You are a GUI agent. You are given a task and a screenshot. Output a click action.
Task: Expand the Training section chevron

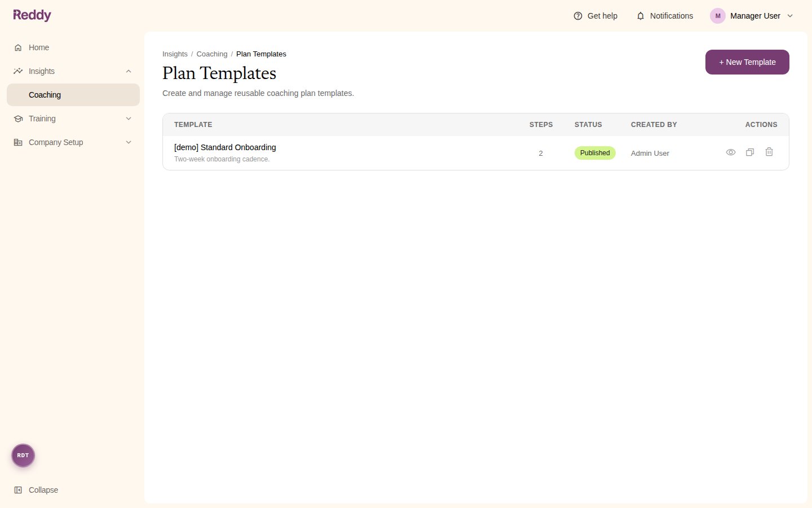tap(129, 119)
